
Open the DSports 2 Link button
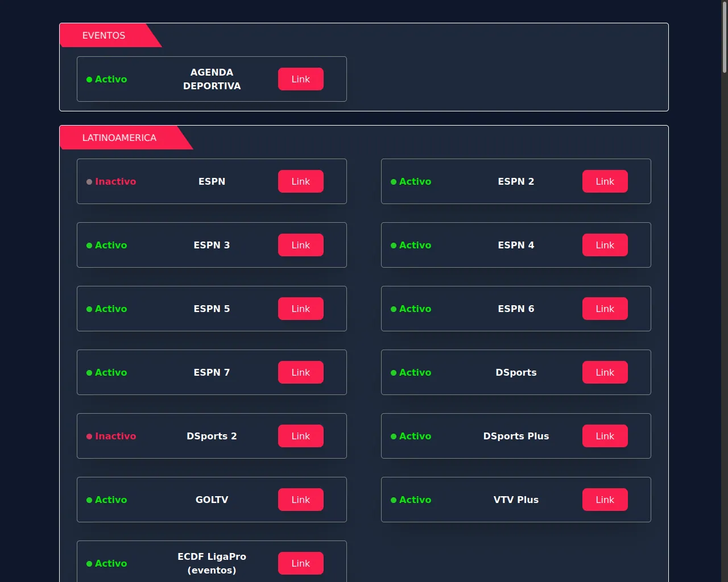pyautogui.click(x=301, y=436)
